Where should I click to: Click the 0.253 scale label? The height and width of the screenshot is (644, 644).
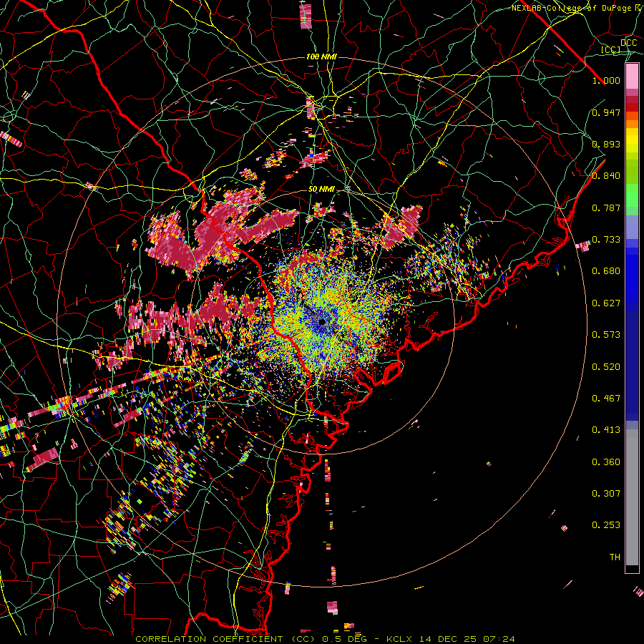(x=606, y=525)
